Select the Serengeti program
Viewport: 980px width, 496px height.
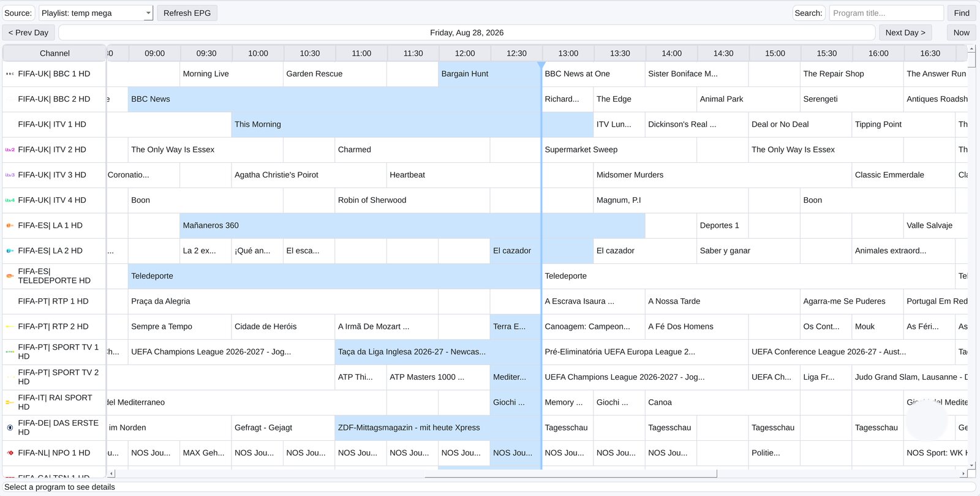[851, 99]
